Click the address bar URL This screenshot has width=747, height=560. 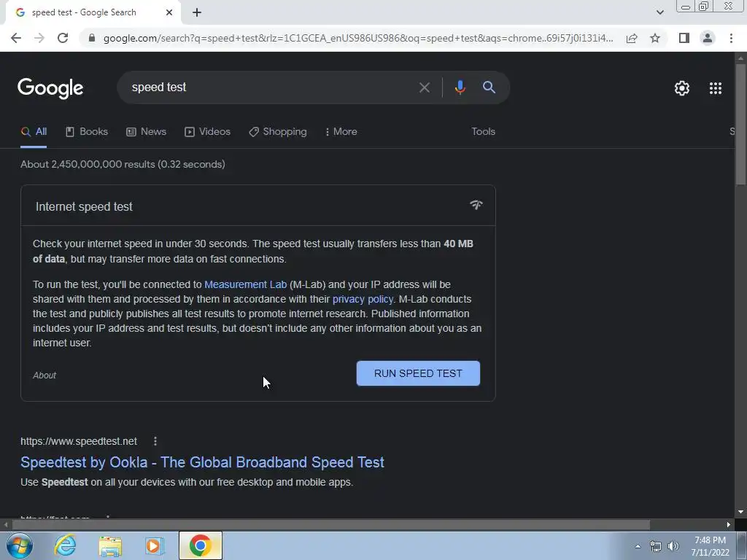[358, 38]
